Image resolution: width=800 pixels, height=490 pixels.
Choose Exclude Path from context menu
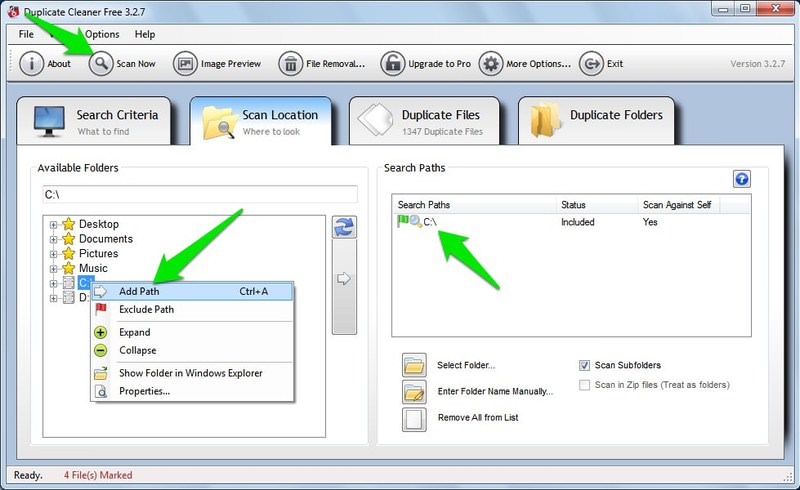coord(192,309)
